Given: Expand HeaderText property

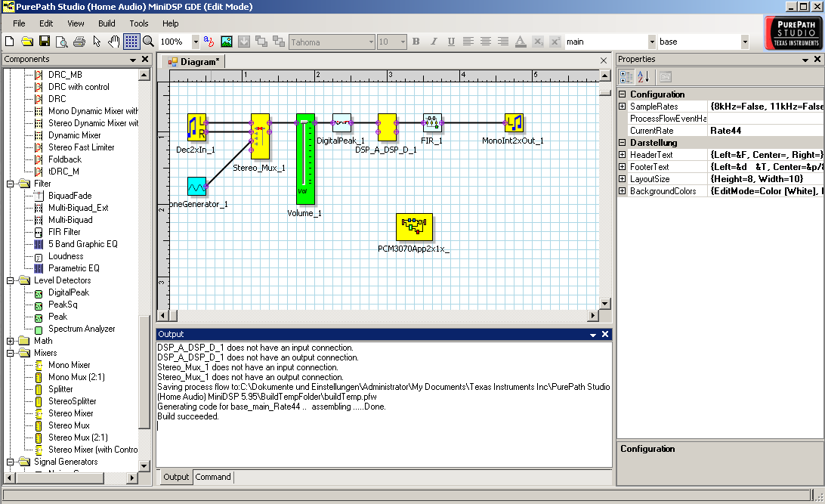Looking at the screenshot, I should click(x=622, y=155).
